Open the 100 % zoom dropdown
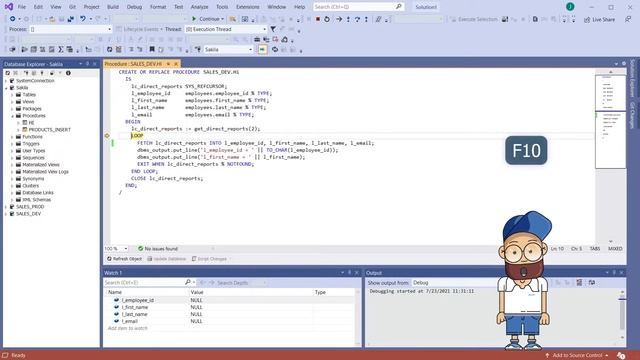Screen dimensions: 640x360 click(x=125, y=249)
